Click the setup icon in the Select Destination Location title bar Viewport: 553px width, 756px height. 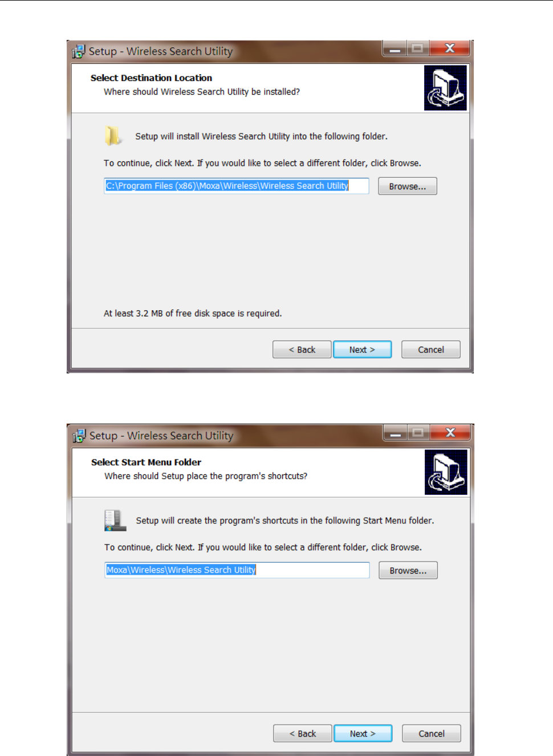point(79,51)
